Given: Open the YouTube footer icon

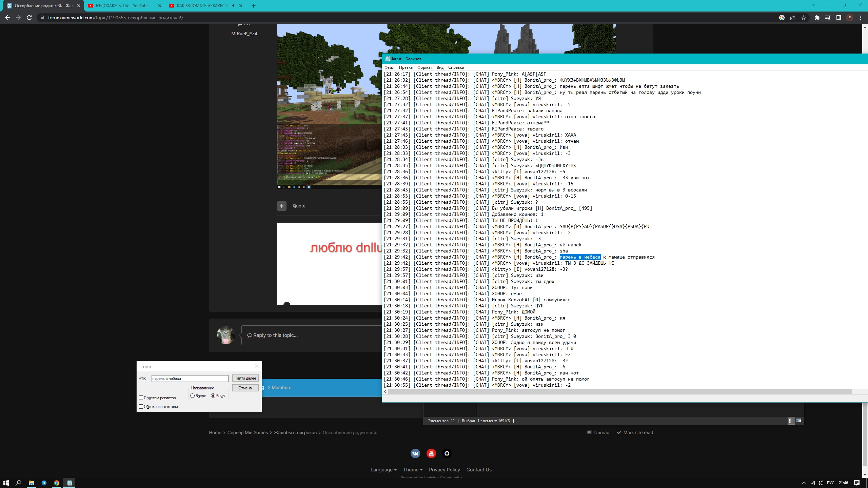Looking at the screenshot, I should [431, 453].
